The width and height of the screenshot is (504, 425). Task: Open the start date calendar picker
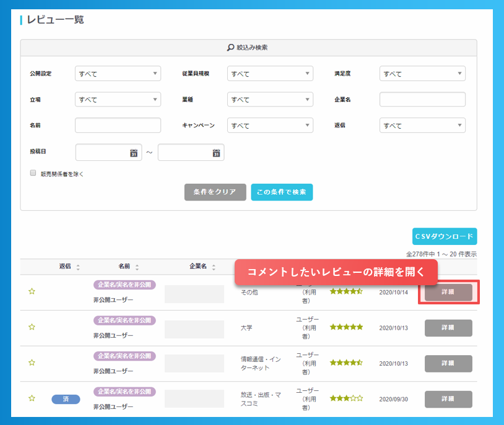coord(133,152)
